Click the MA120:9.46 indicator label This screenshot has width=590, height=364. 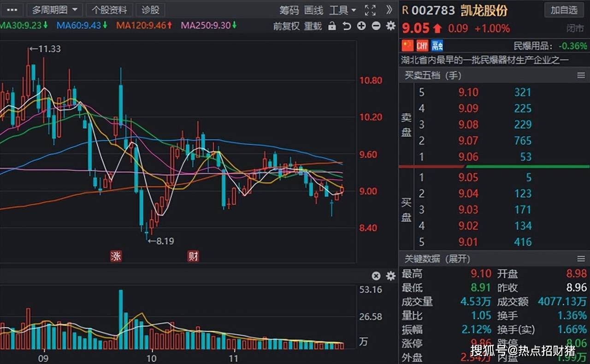pyautogui.click(x=144, y=25)
